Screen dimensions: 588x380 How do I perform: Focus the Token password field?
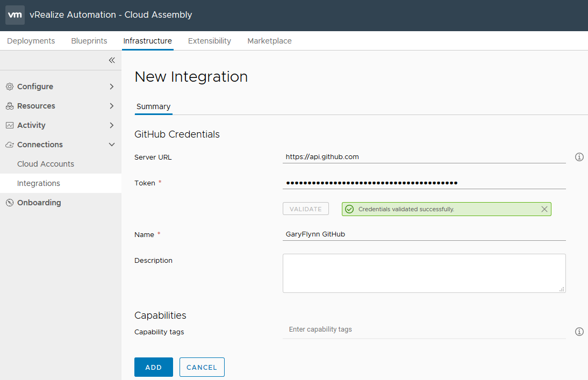(x=424, y=183)
